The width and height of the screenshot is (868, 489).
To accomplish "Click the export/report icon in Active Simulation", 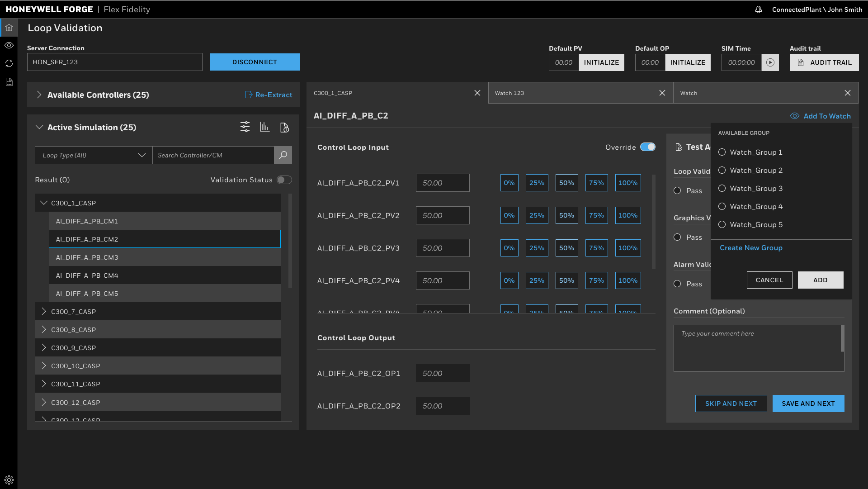I will [x=284, y=127].
